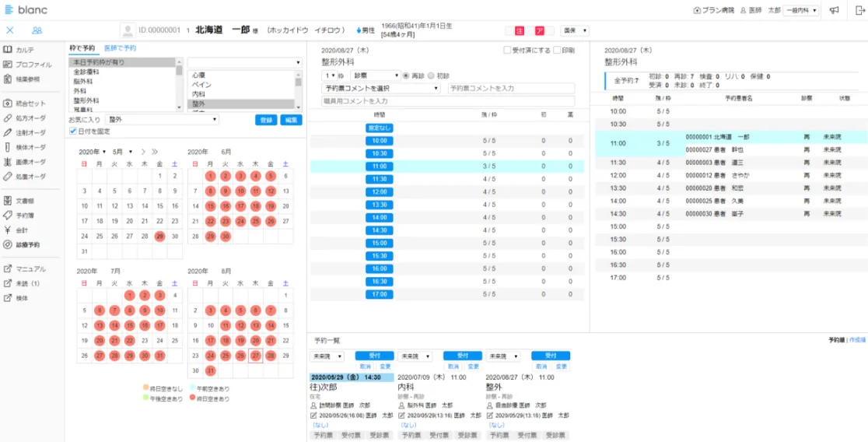
Task: Open the 2020年 year dropdown
Action: click(x=93, y=152)
